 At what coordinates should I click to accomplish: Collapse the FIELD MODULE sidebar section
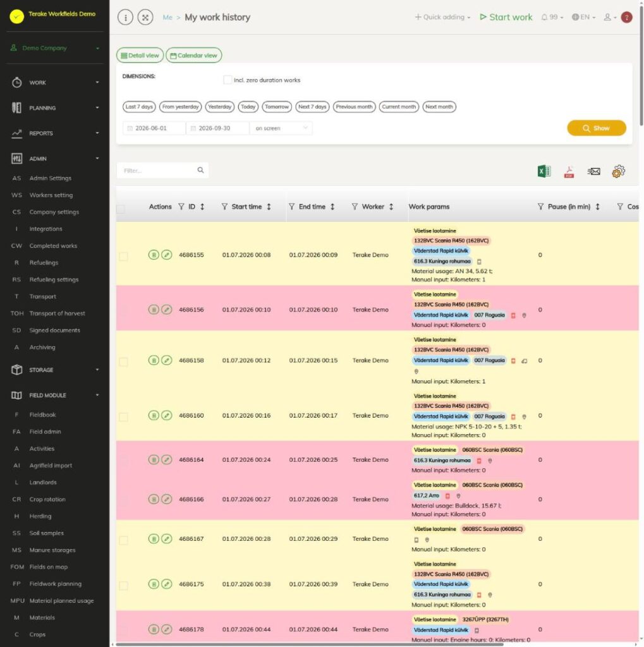point(55,396)
